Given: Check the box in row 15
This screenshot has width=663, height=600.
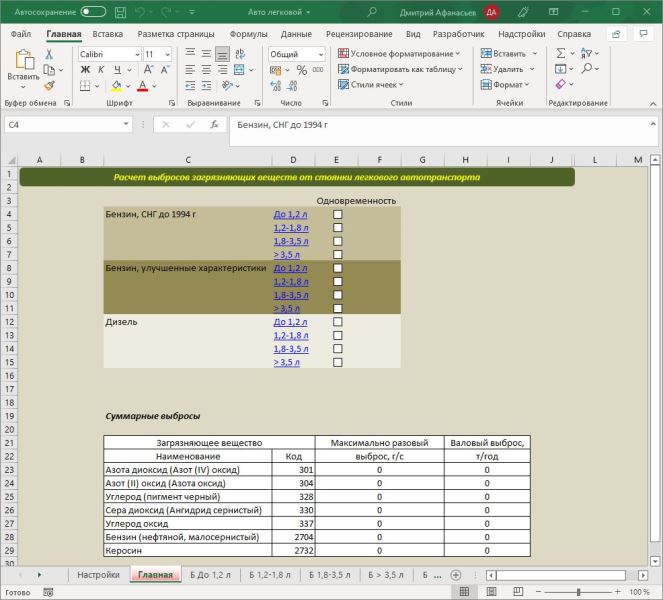Looking at the screenshot, I should click(x=337, y=362).
